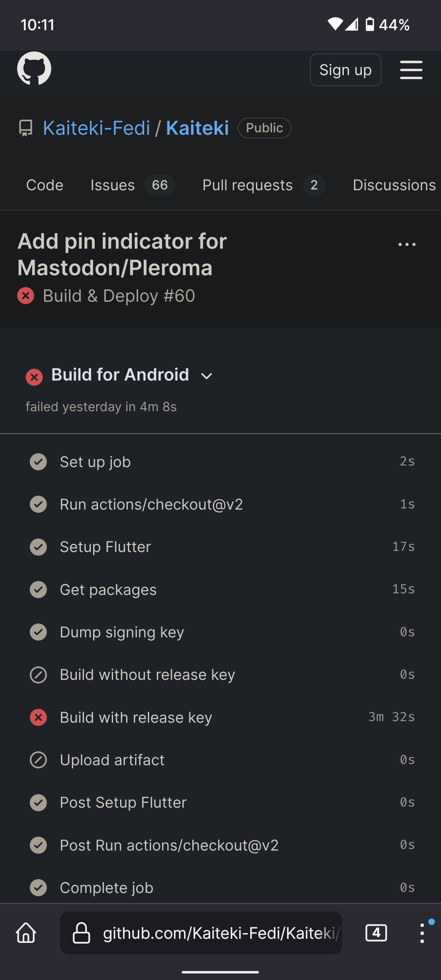This screenshot has width=441, height=980.
Task: Click the checkmark icon next to Set up job
Action: pyautogui.click(x=38, y=462)
